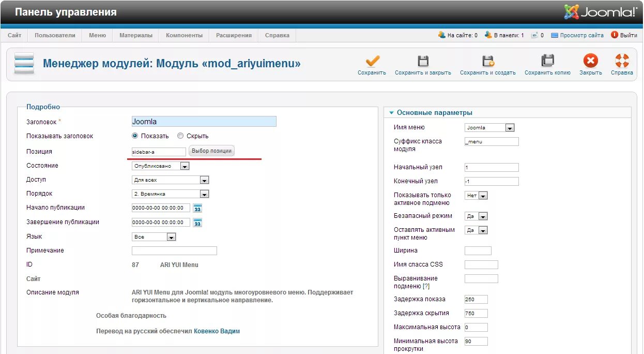Open calendar for Начало публикации

point(197,208)
